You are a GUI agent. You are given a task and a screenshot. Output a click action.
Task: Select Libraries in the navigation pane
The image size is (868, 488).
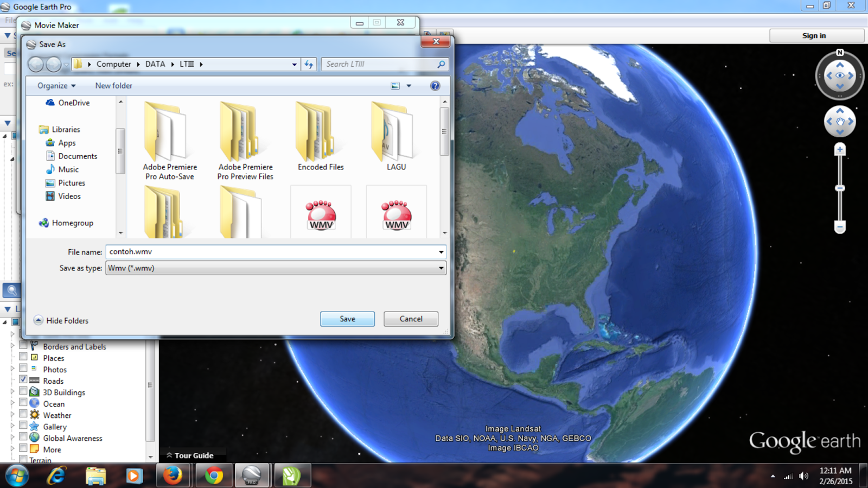[x=60, y=129]
